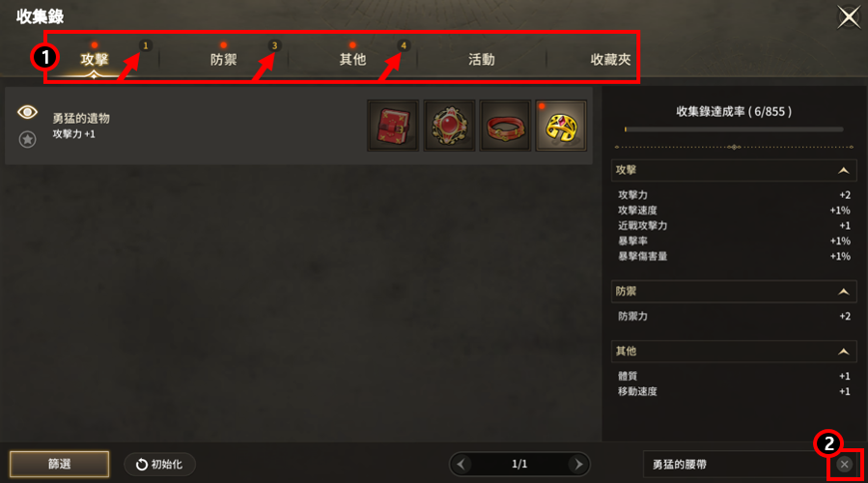The height and width of the screenshot is (483, 868).
Task: Go to previous page arrow
Action: tap(462, 465)
